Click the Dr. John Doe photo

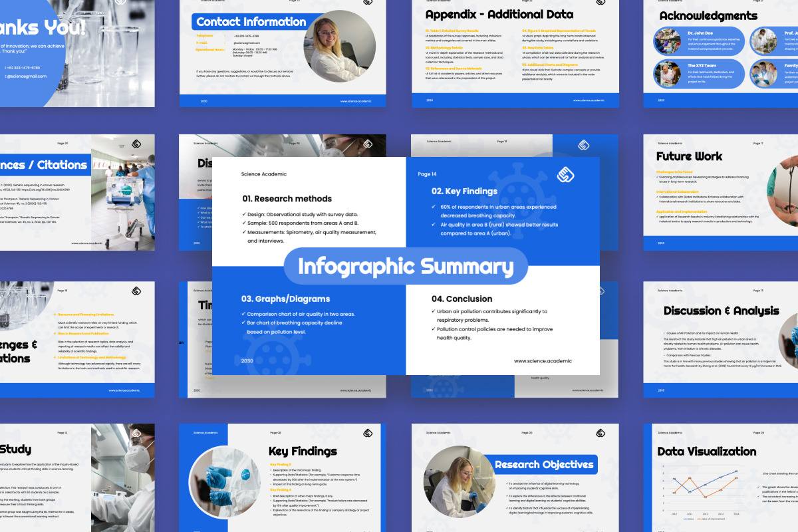[x=667, y=41]
